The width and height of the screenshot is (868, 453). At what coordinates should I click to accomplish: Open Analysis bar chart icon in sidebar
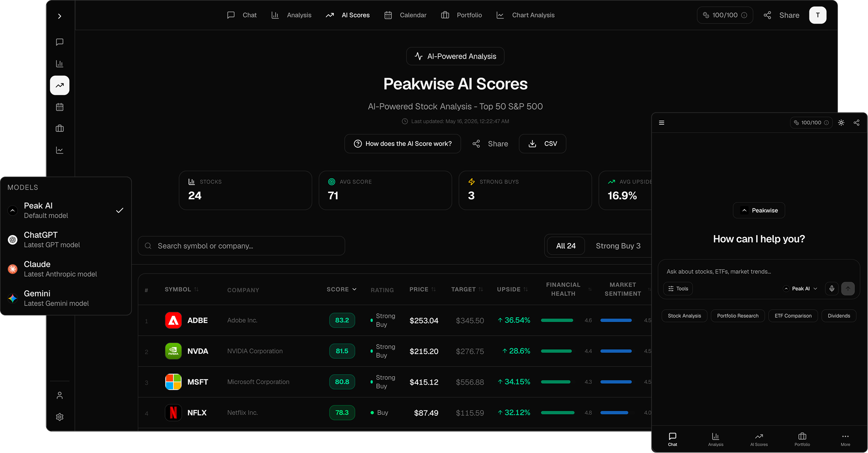point(59,64)
